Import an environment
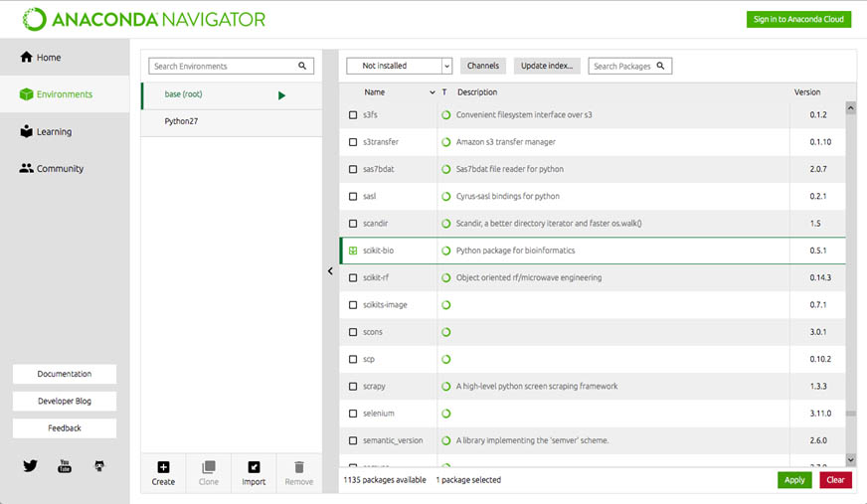The image size is (867, 504). coord(254,473)
